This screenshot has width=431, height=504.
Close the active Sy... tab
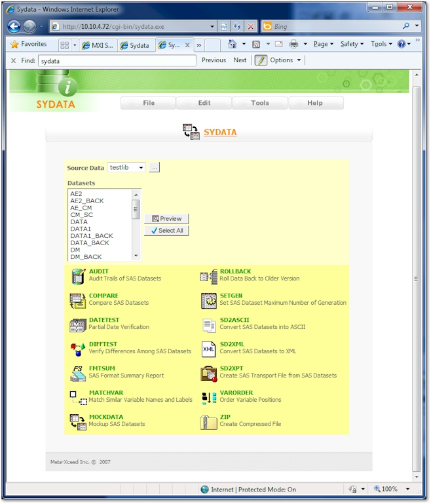[x=187, y=45]
